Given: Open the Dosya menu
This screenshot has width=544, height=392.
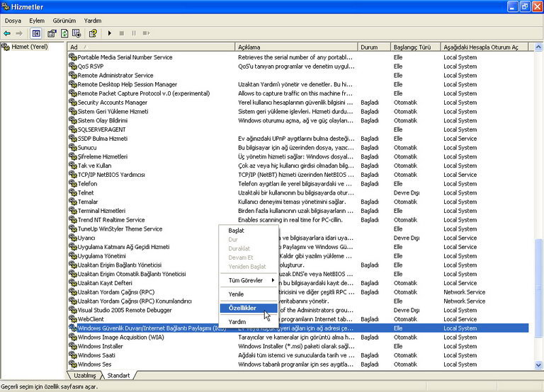Looking at the screenshot, I should coord(13,21).
